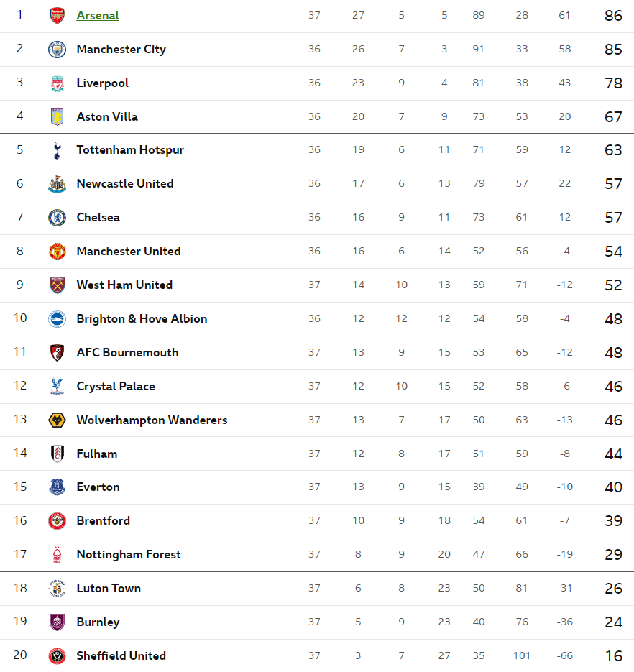Select the Crystal Palace team name
Image resolution: width=634 pixels, height=672 pixels.
coord(116,387)
